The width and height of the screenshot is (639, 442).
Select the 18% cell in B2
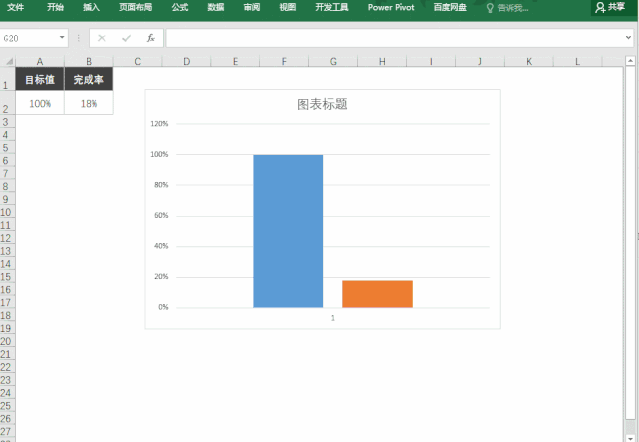point(89,103)
